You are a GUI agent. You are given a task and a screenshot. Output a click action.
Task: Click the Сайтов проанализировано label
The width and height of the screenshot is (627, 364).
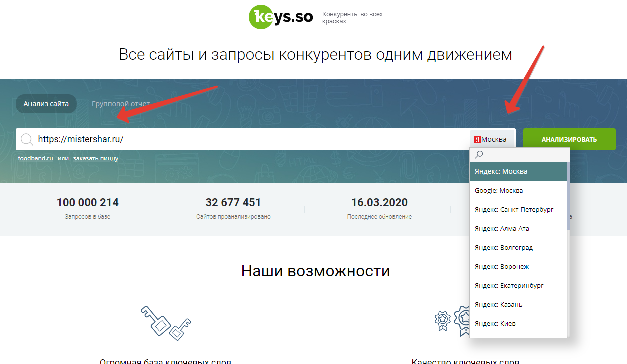coord(233,217)
